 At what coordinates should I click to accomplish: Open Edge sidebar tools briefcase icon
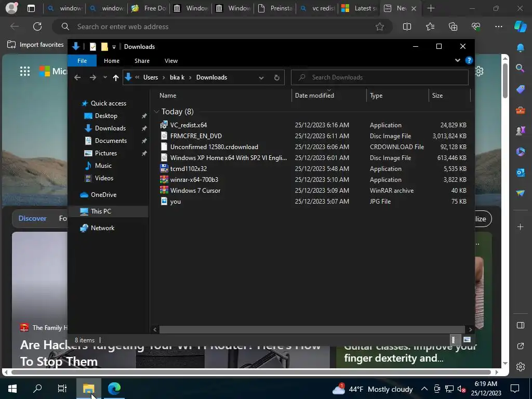(520, 110)
